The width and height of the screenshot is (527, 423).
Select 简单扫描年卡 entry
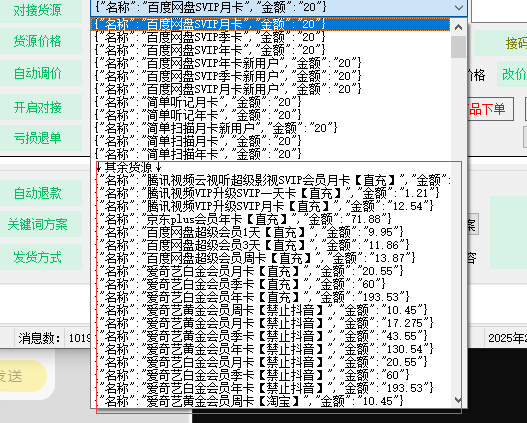coord(271,154)
